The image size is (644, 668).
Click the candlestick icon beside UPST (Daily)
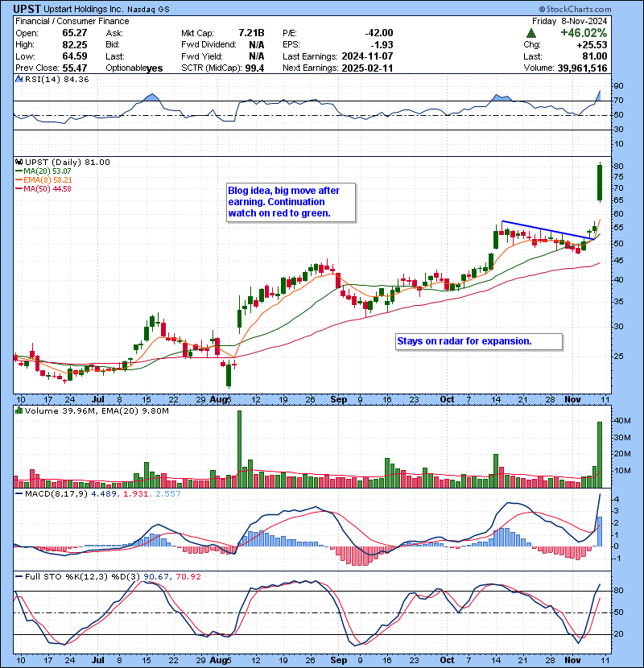(x=19, y=162)
